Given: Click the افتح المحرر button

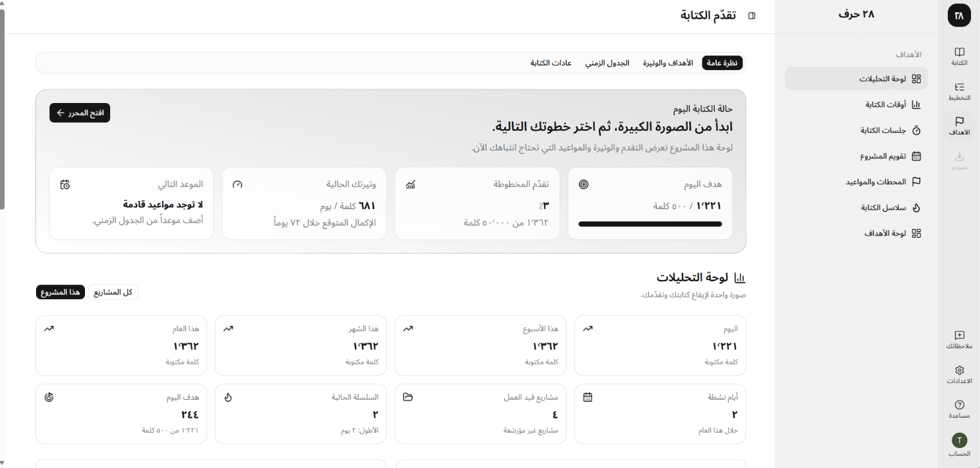Looking at the screenshot, I should coord(80,113).
